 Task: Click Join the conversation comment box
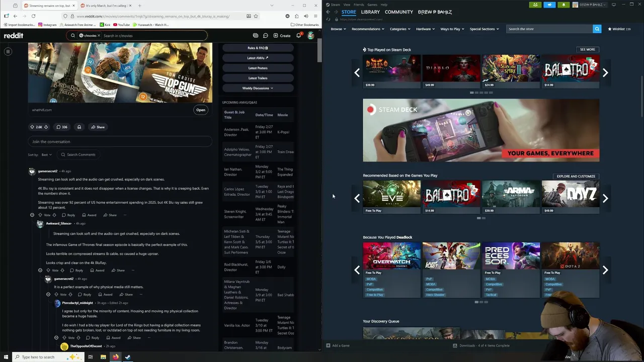(x=120, y=142)
